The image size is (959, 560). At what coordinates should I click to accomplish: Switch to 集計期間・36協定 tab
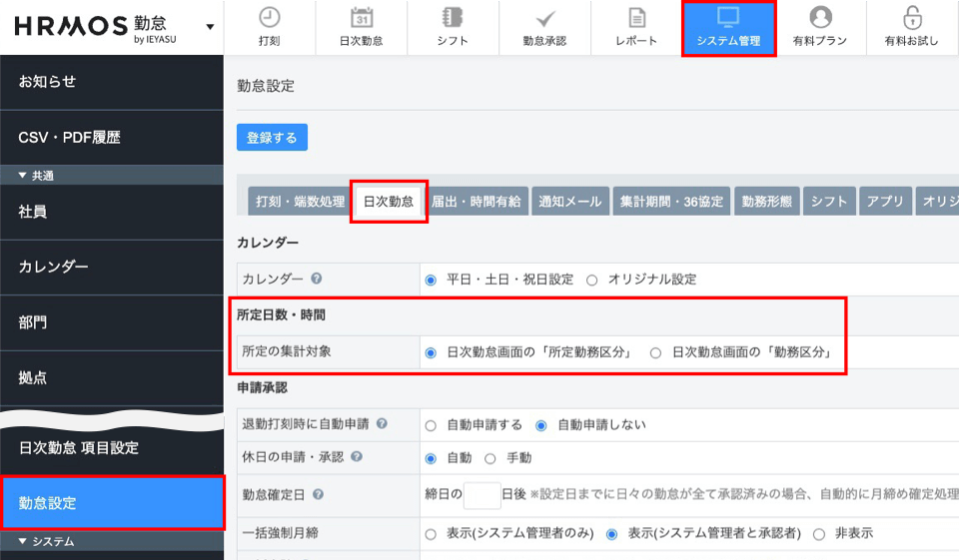[671, 202]
